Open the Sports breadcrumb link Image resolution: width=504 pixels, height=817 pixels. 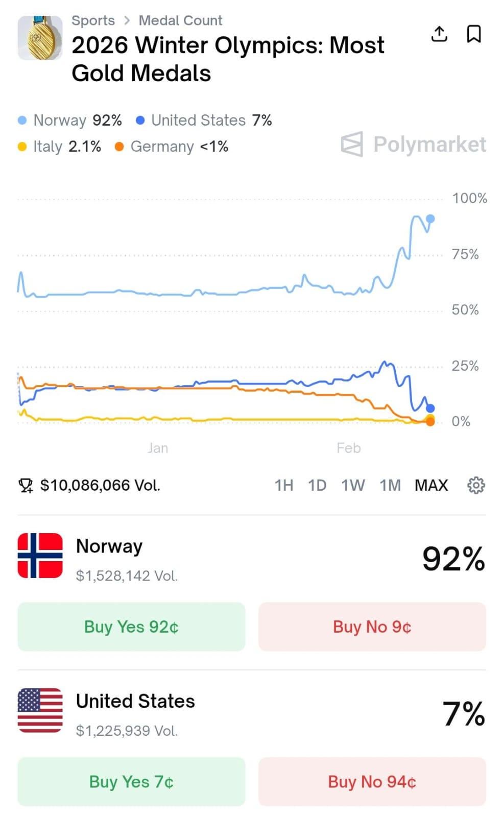pyautogui.click(x=93, y=20)
